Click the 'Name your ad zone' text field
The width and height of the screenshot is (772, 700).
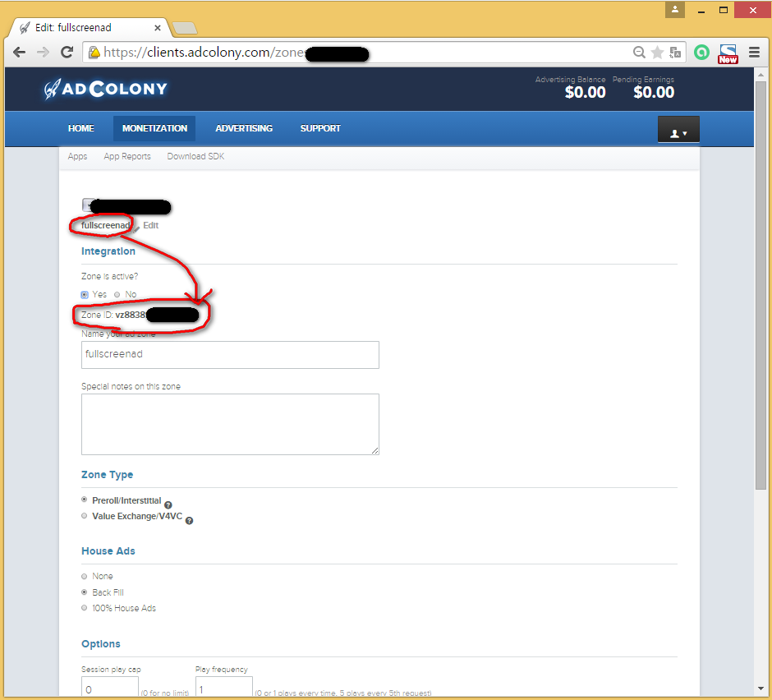(x=230, y=355)
